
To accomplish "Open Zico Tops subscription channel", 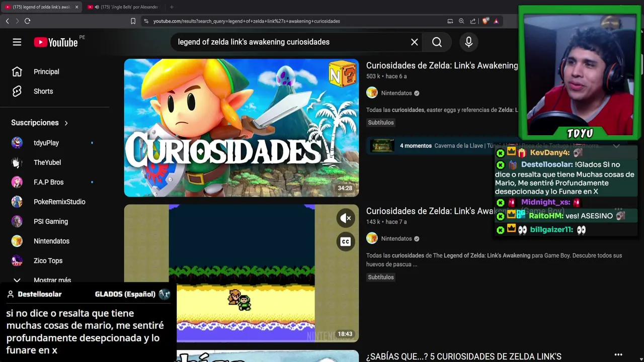I will (48, 261).
